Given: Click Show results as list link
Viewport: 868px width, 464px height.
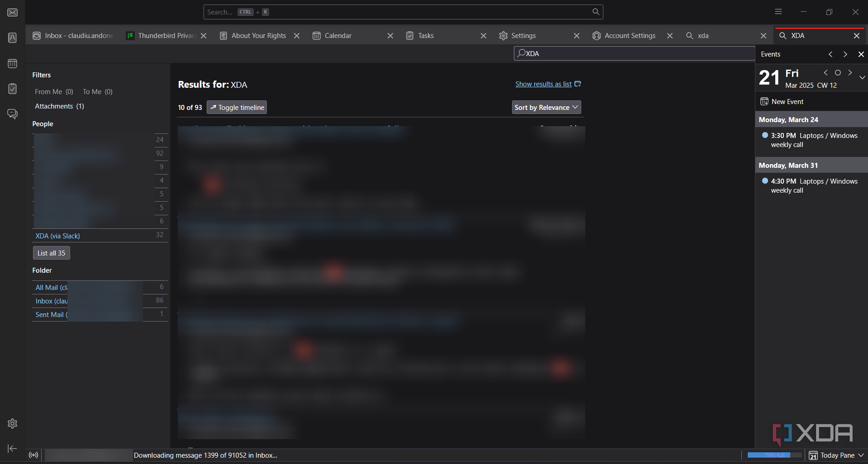Looking at the screenshot, I should click(x=548, y=84).
